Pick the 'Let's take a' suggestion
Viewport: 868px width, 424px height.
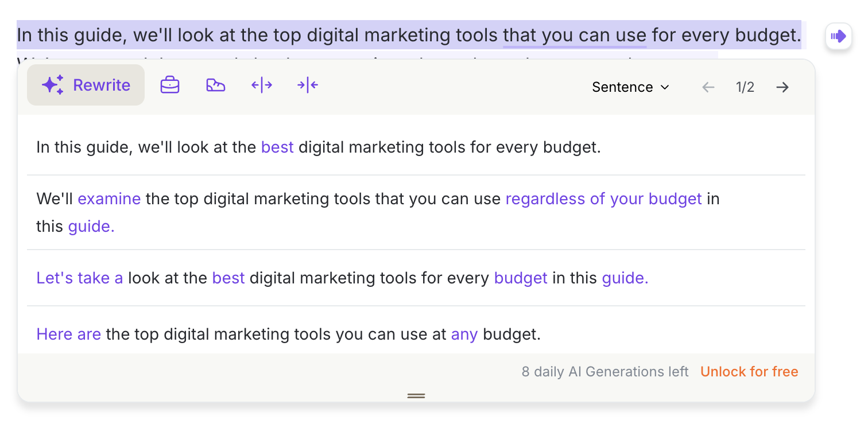pyautogui.click(x=343, y=278)
